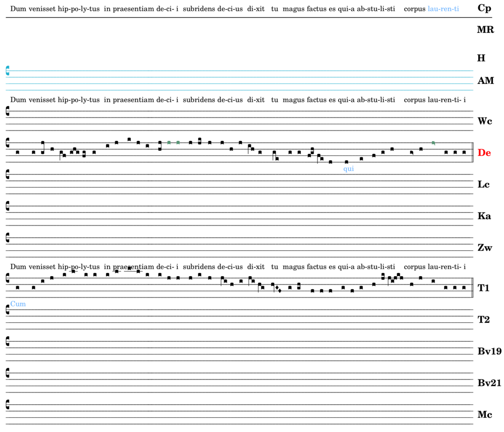504x432 pixels.
Task: Open the T1 source label
Action: (483, 288)
